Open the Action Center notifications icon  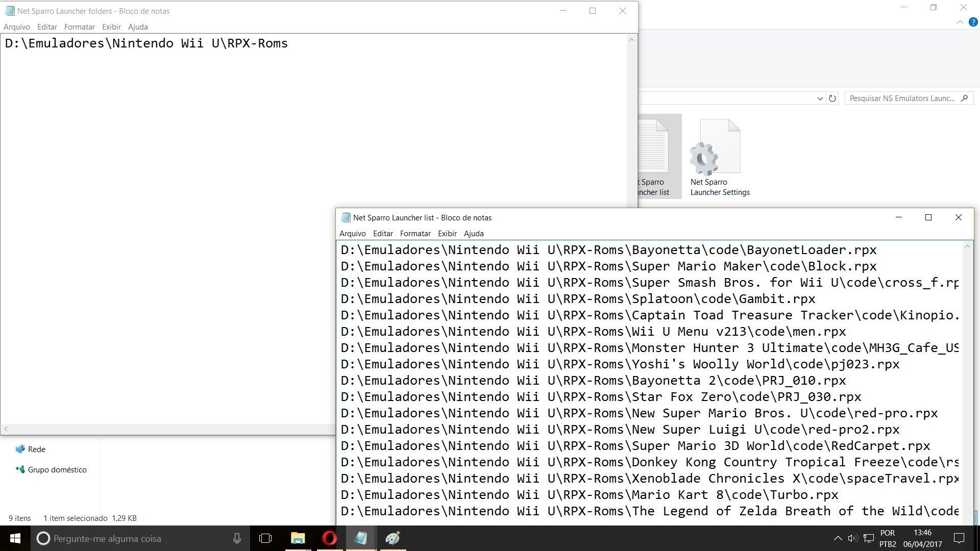coord(959,538)
